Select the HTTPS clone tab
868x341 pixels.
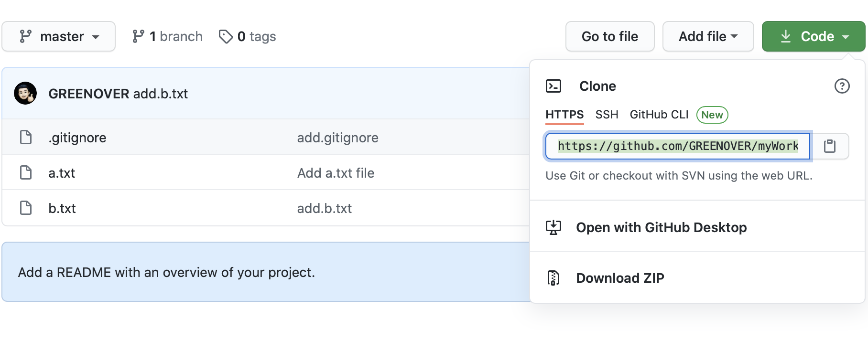564,115
